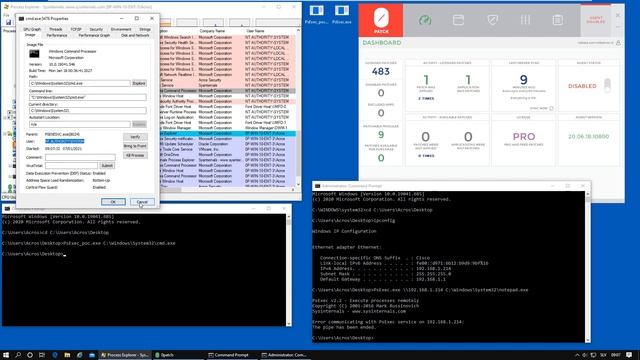Screen dimensions: 640x360
Task: Open the PsExec_poc desktop icon
Action: (x=317, y=14)
